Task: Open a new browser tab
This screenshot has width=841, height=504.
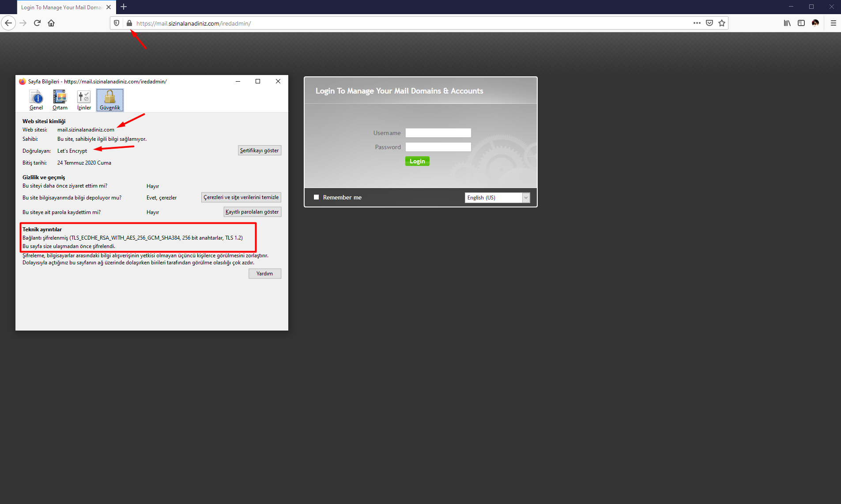Action: [124, 7]
